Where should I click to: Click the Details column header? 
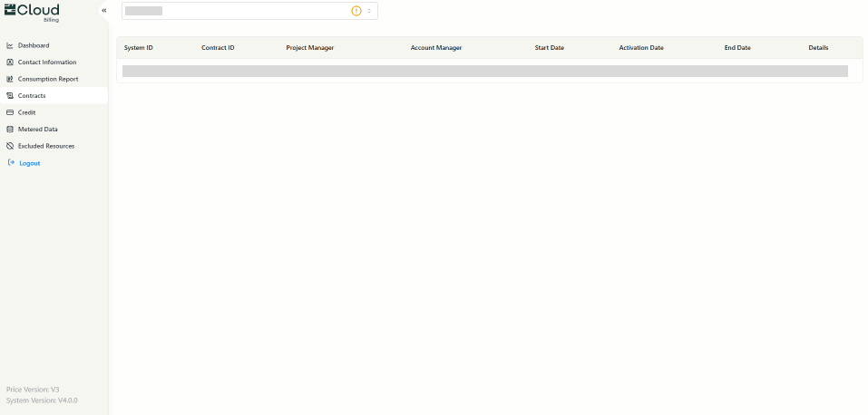point(818,47)
